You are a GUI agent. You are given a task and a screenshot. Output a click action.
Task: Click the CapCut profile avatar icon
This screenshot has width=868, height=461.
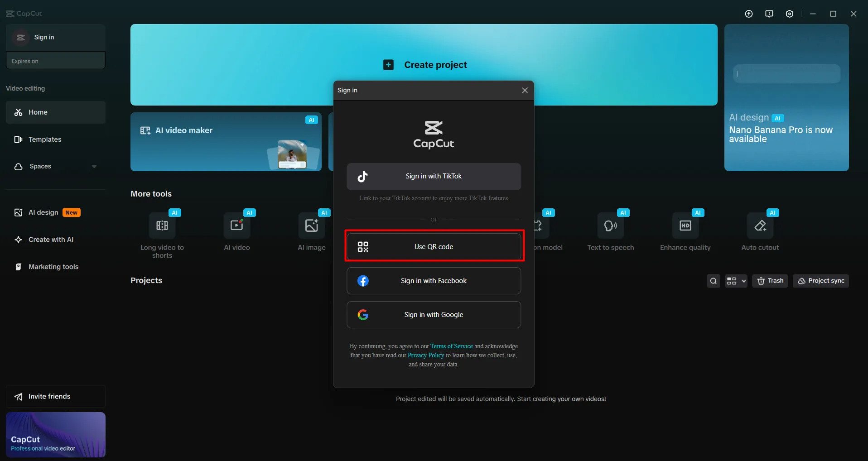click(x=21, y=38)
